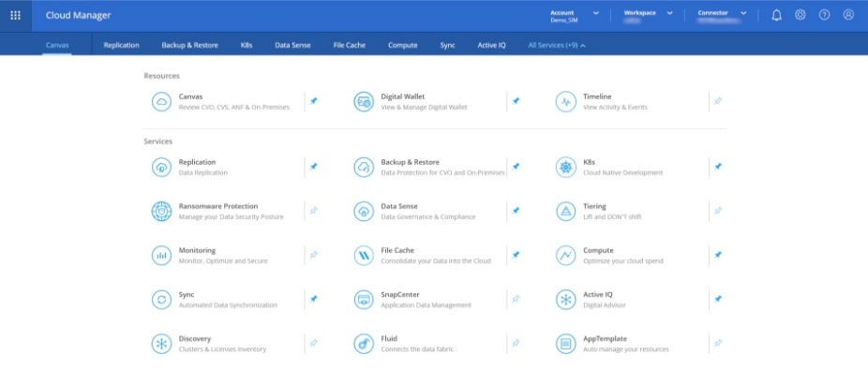This screenshot has width=868, height=370.
Task: Click the File Cache service icon
Action: click(364, 256)
